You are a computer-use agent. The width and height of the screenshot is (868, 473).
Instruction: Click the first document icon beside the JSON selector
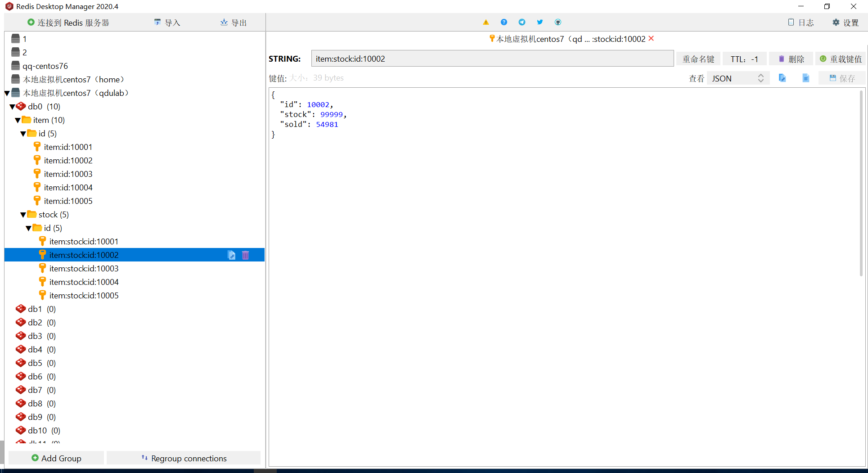tap(783, 78)
